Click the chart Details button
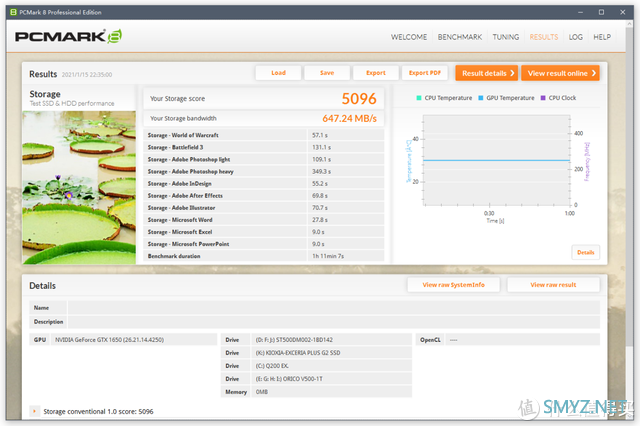This screenshot has height=426, width=640. [x=585, y=253]
